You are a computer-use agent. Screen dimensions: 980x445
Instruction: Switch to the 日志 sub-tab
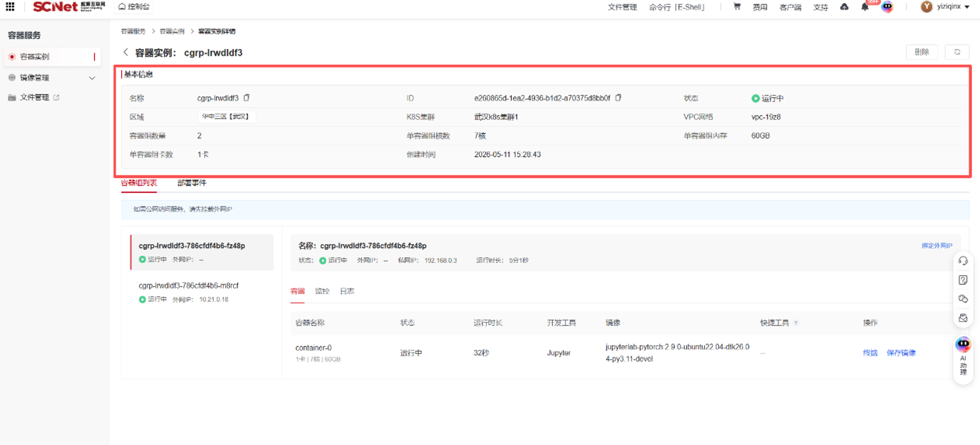347,291
